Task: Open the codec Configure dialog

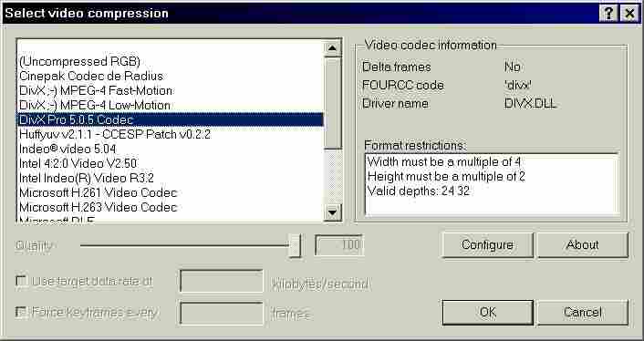Action: point(487,245)
